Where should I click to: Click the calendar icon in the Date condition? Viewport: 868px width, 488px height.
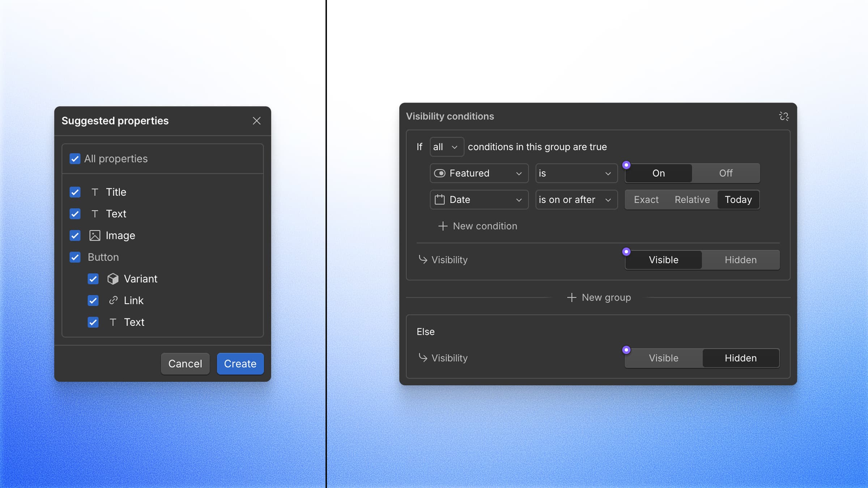(x=440, y=200)
